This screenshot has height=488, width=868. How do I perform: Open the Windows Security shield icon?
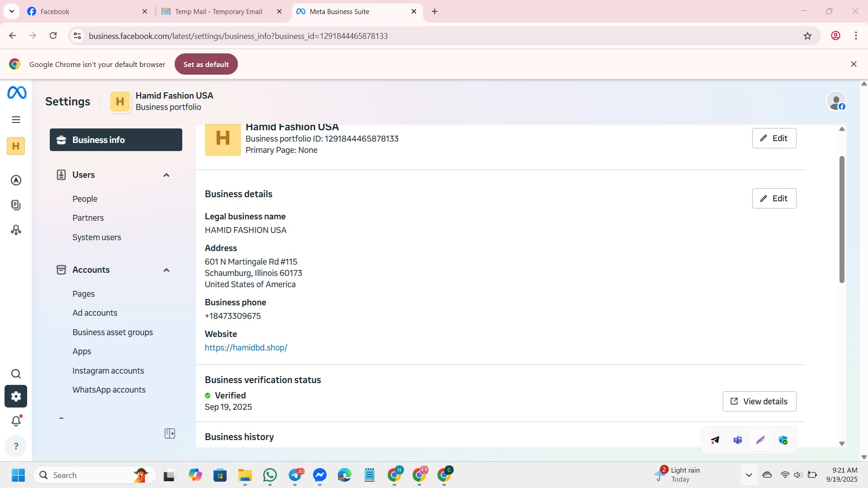[783, 440]
